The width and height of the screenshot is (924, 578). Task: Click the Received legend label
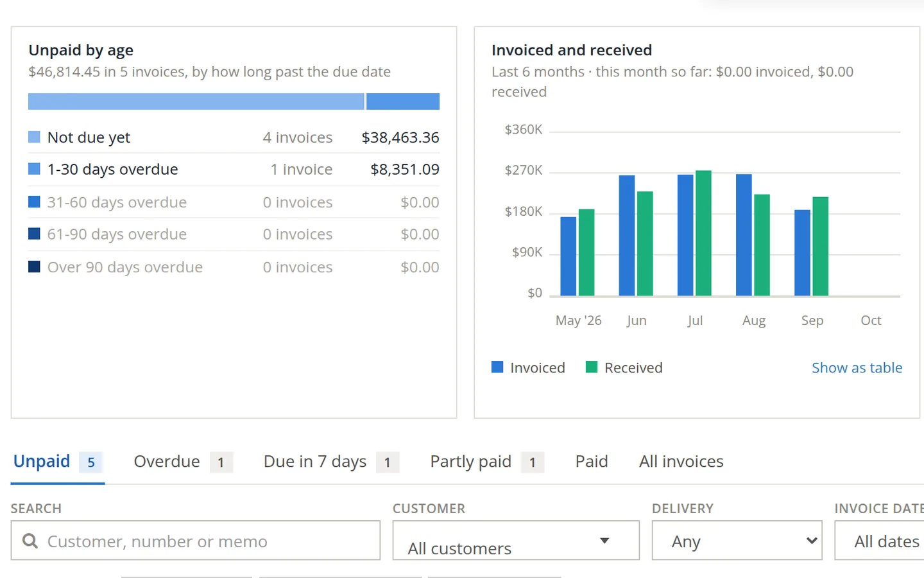click(633, 367)
